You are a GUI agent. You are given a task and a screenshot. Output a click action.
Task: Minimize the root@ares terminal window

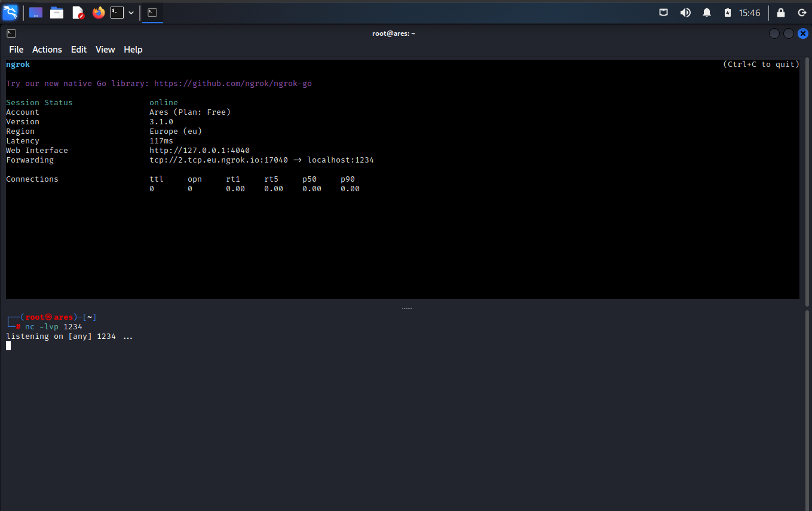coord(774,33)
